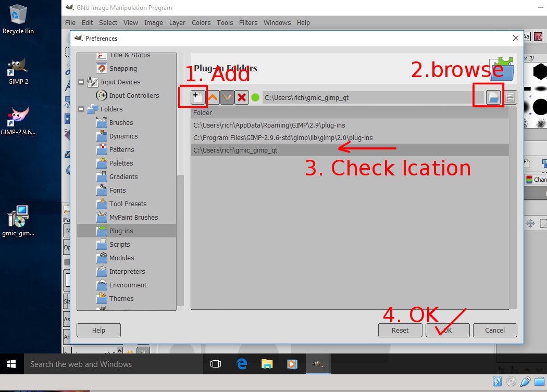Open Interpreters folder settings

click(127, 272)
